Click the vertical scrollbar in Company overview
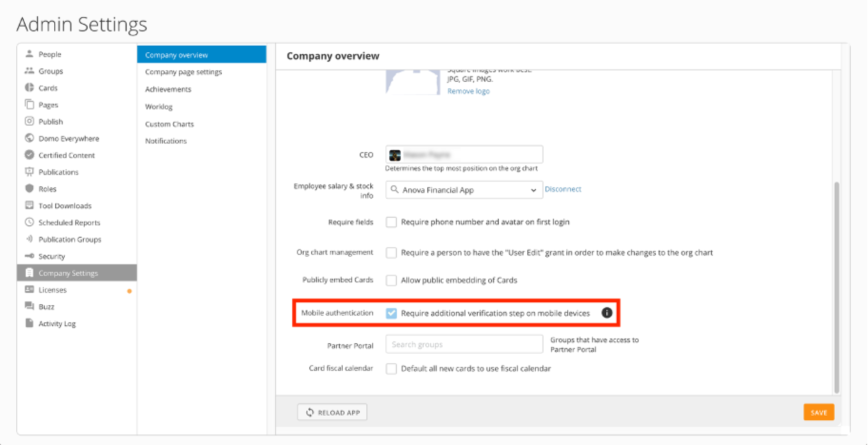The height and width of the screenshot is (445, 868). pos(837,288)
